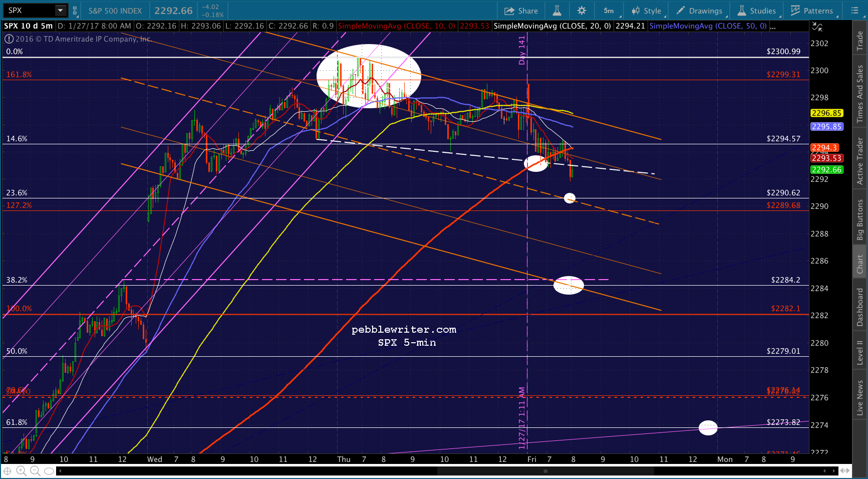Click the Day 141 vertical line label
Viewport: 868px width, 479px height.
(522, 50)
